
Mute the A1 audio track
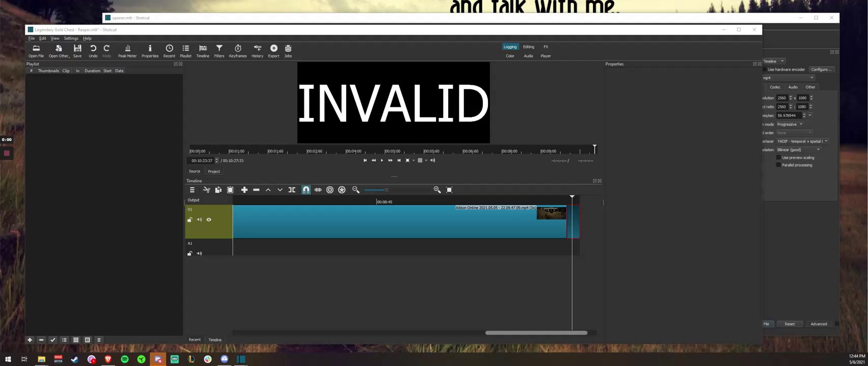pyautogui.click(x=199, y=253)
